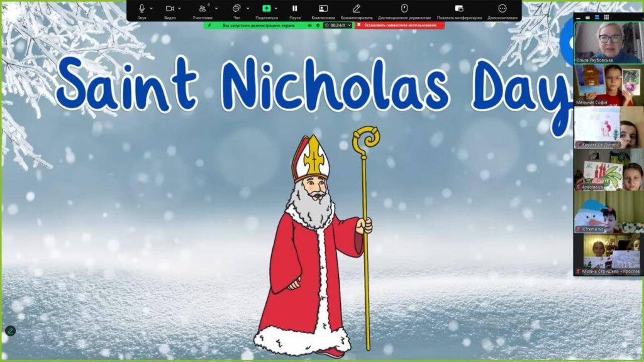644x362 pixels.
Task: Toggle the camera using Видео button
Action: click(x=170, y=9)
